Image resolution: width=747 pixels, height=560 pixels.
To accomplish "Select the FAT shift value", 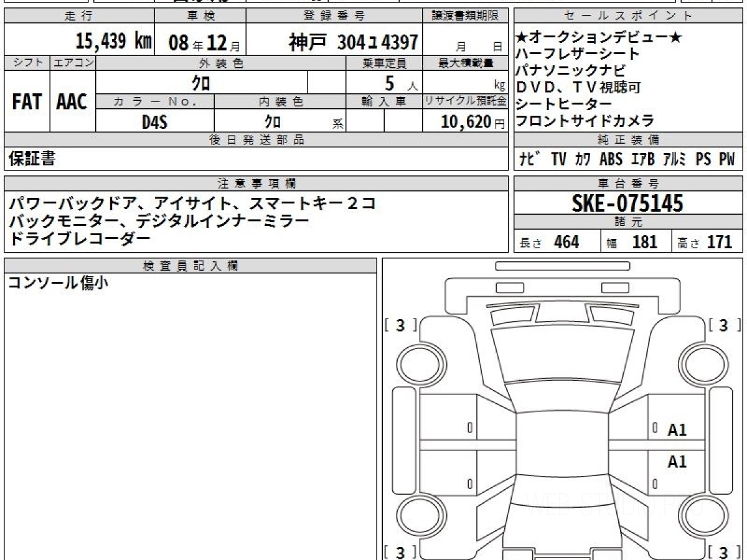I will 27,102.
